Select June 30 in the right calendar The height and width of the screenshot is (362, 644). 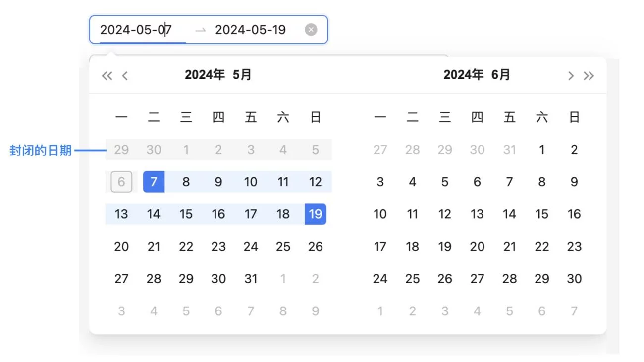click(574, 279)
